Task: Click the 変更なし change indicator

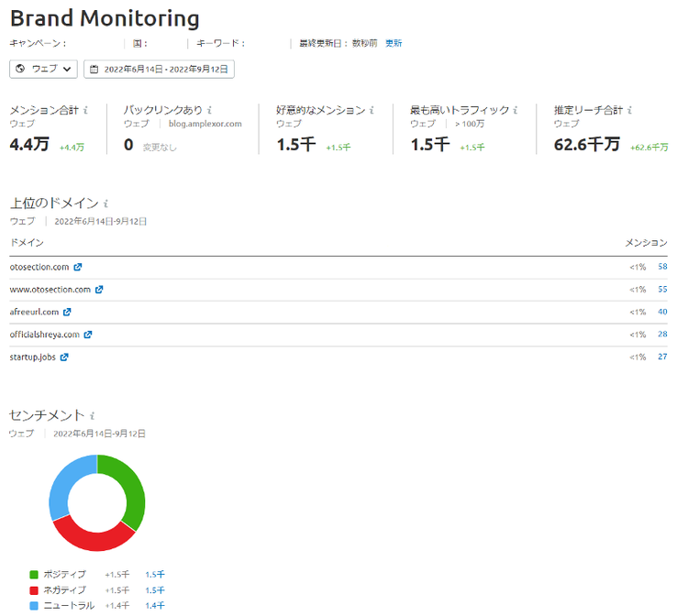Action: pos(160,148)
